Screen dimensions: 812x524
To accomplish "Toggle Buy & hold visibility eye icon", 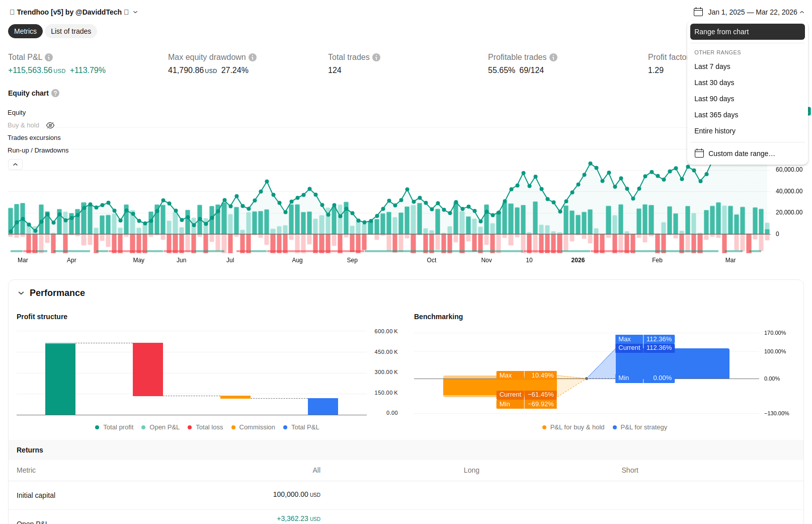I will [x=50, y=125].
